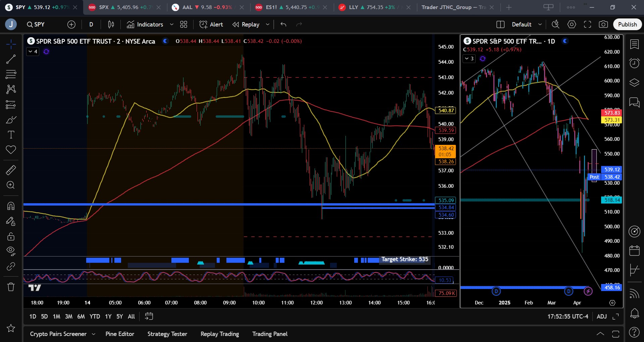Open the alerts clock panel
The image size is (644, 342).
point(634,63)
